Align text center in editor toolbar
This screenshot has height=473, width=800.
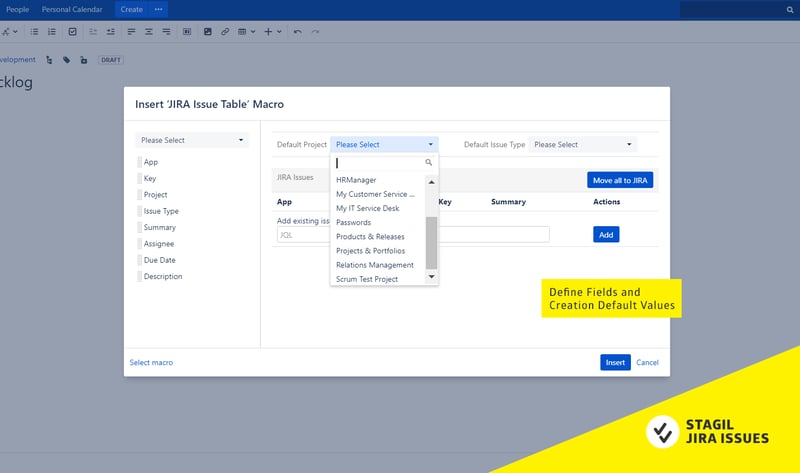tap(148, 32)
